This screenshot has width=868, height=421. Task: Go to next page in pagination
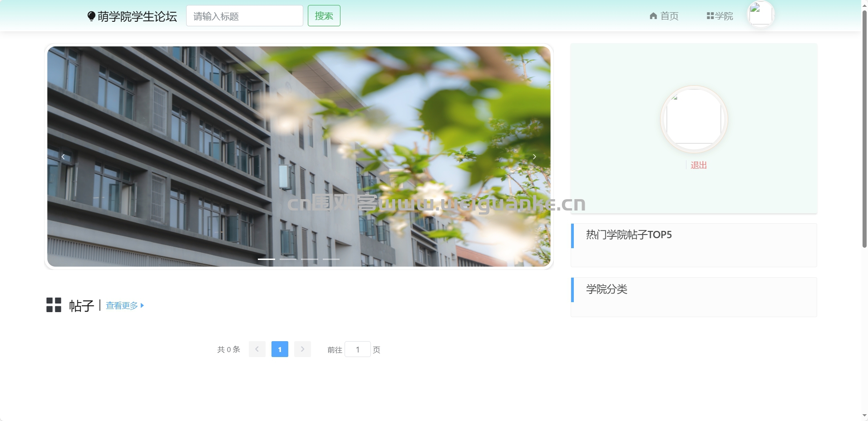(302, 349)
